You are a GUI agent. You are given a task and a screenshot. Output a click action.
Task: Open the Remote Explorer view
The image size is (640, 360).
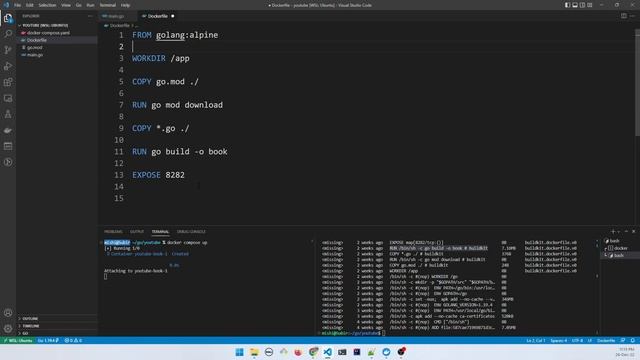pyautogui.click(x=8, y=98)
